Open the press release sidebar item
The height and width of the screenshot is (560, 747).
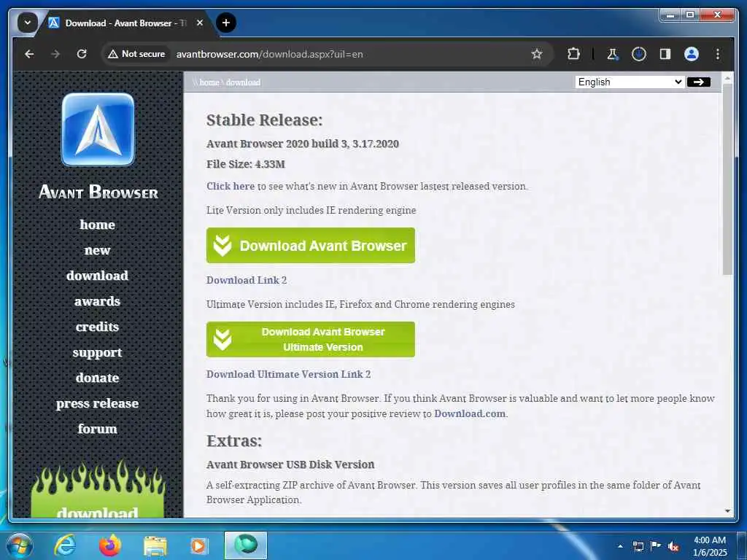click(x=97, y=403)
